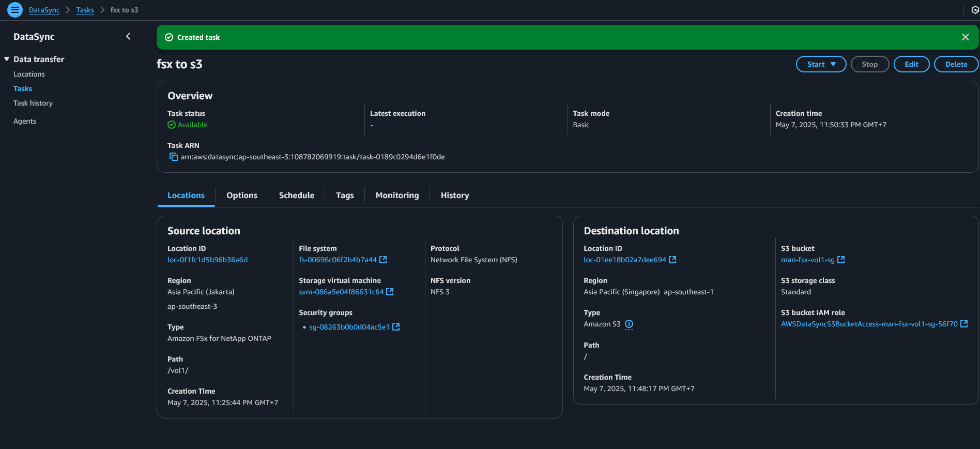
Task: Open S3 bucket man-fsx-vol1-sg link
Action: pyautogui.click(x=807, y=260)
